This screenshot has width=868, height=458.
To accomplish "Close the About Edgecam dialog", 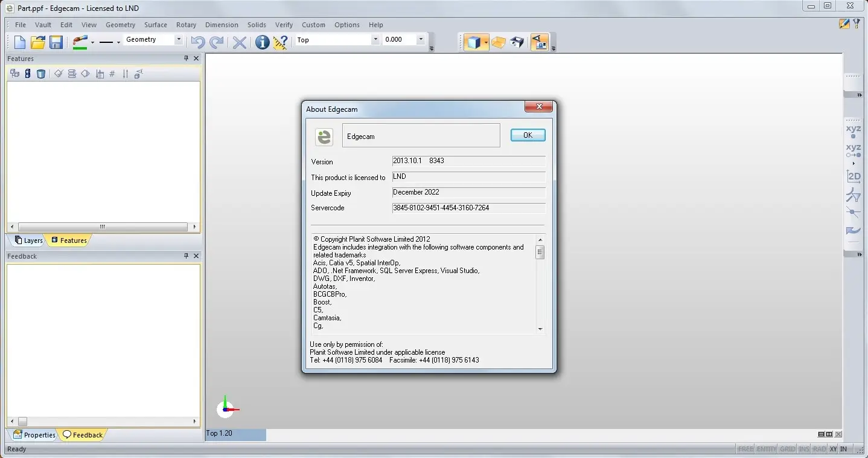I will tap(538, 107).
